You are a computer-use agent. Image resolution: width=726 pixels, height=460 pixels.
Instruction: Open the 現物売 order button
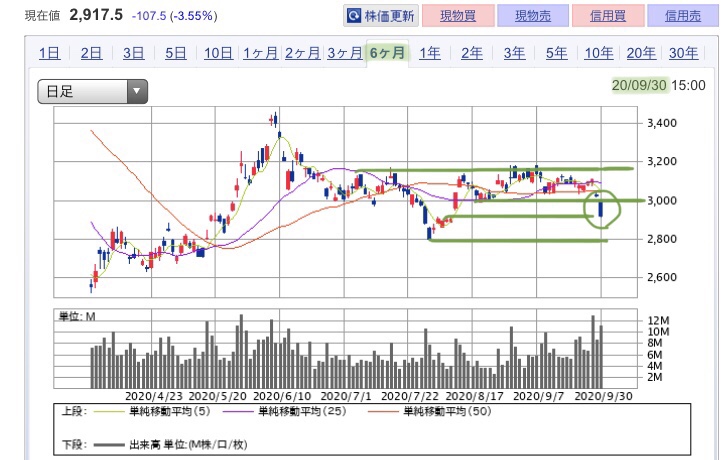coord(533,16)
